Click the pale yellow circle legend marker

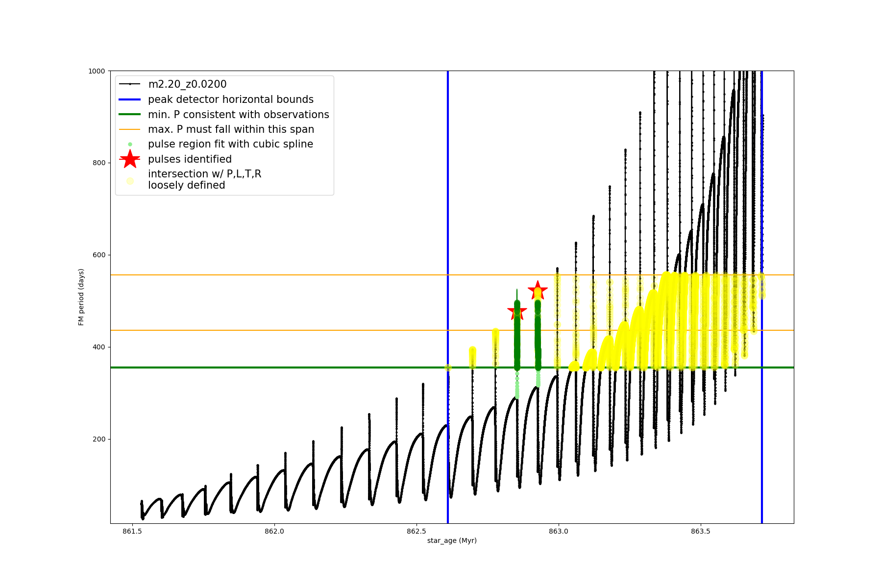tap(130, 181)
